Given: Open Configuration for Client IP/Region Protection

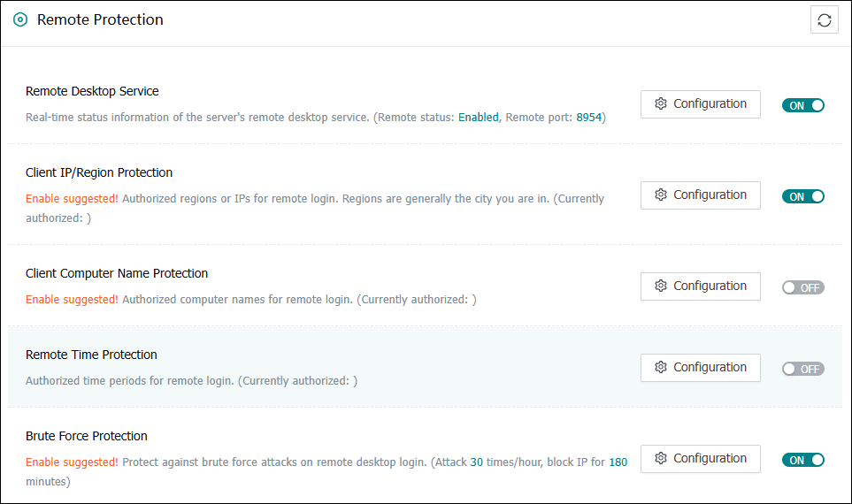Looking at the screenshot, I should [x=701, y=195].
